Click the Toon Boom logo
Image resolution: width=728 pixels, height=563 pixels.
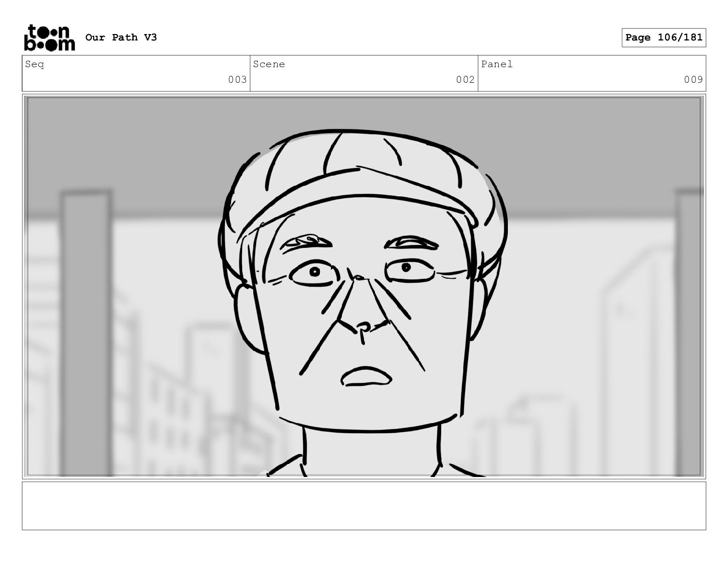tap(49, 38)
